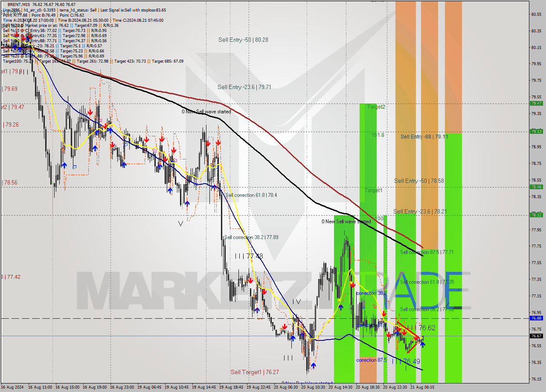The width and height of the screenshot is (546, 392).
Task: Click the 79.13 price tag on axis
Action: click(536, 131)
